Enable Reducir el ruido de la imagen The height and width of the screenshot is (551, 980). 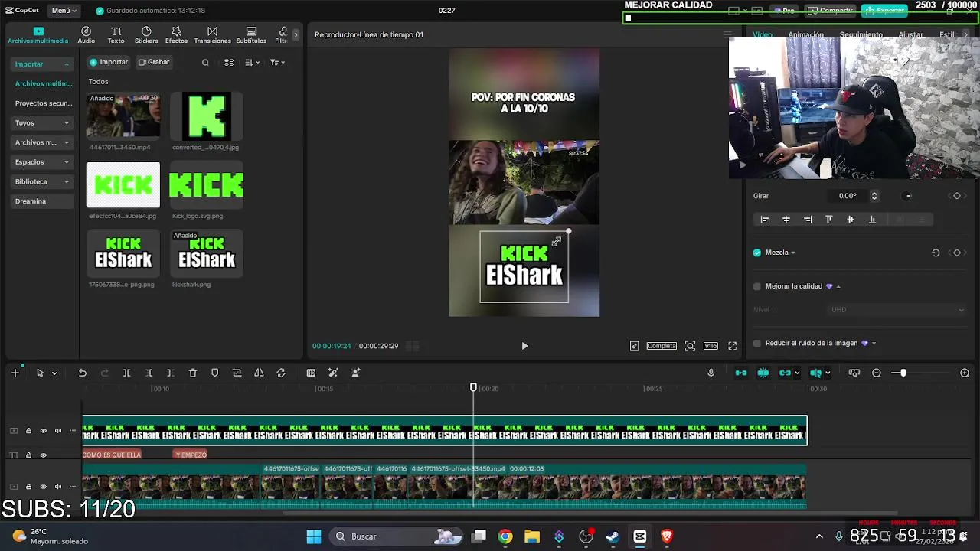[757, 344]
